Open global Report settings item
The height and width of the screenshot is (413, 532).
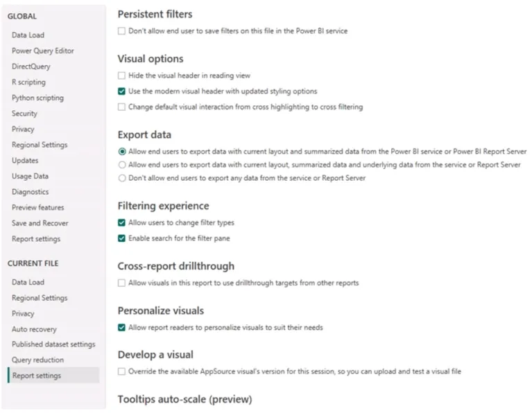pos(36,239)
